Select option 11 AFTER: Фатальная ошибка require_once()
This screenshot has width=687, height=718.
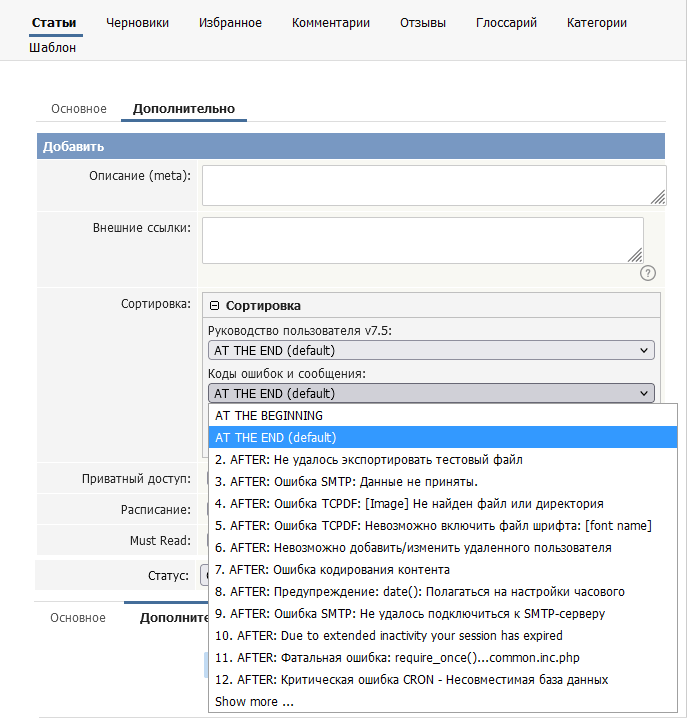[x=442, y=658]
